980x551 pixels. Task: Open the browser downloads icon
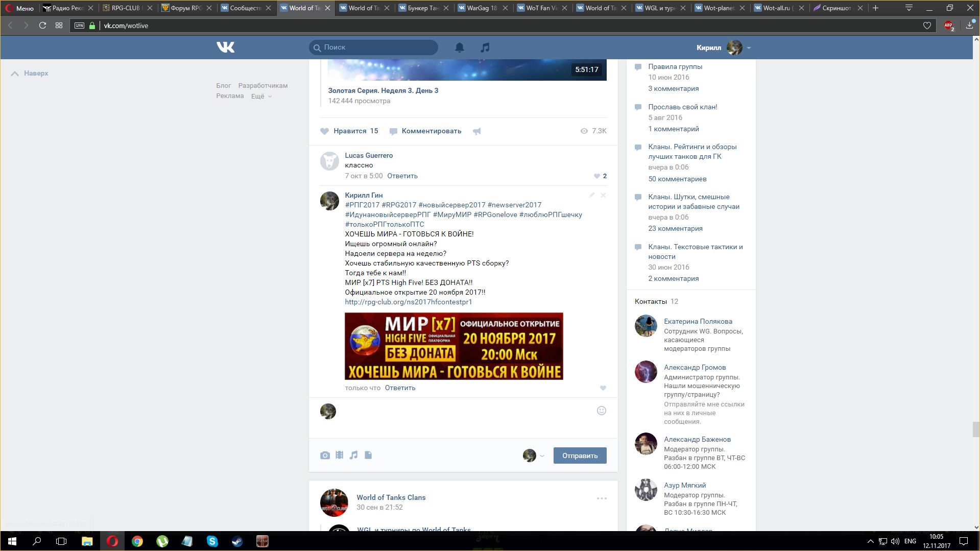click(969, 26)
